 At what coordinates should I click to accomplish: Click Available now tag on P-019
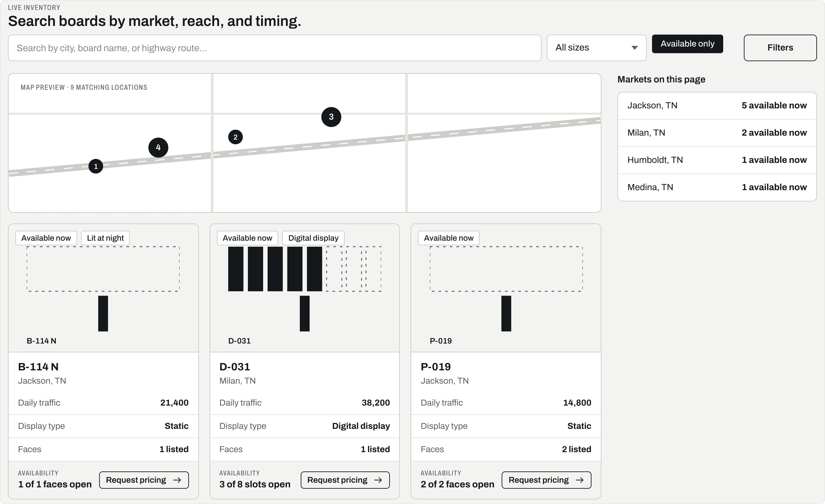click(x=449, y=238)
